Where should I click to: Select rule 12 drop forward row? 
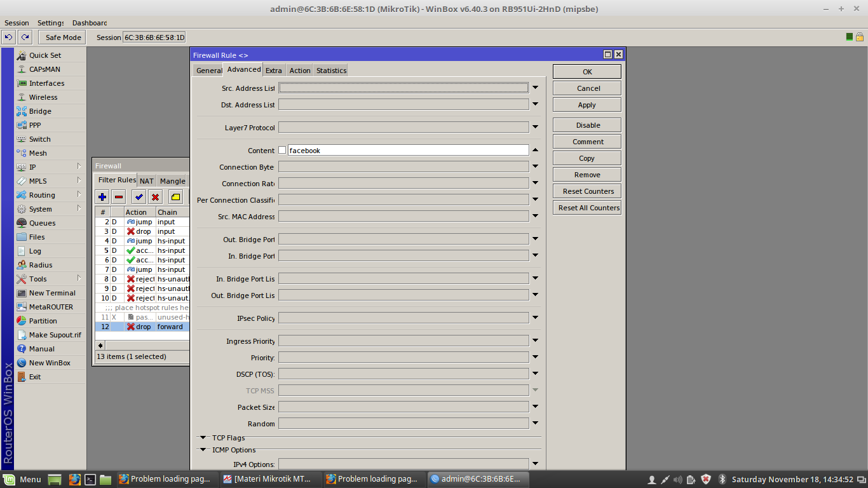[142, 327]
